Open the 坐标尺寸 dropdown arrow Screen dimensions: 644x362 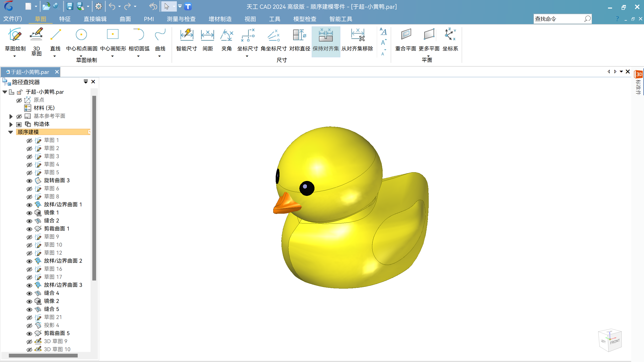(247, 56)
